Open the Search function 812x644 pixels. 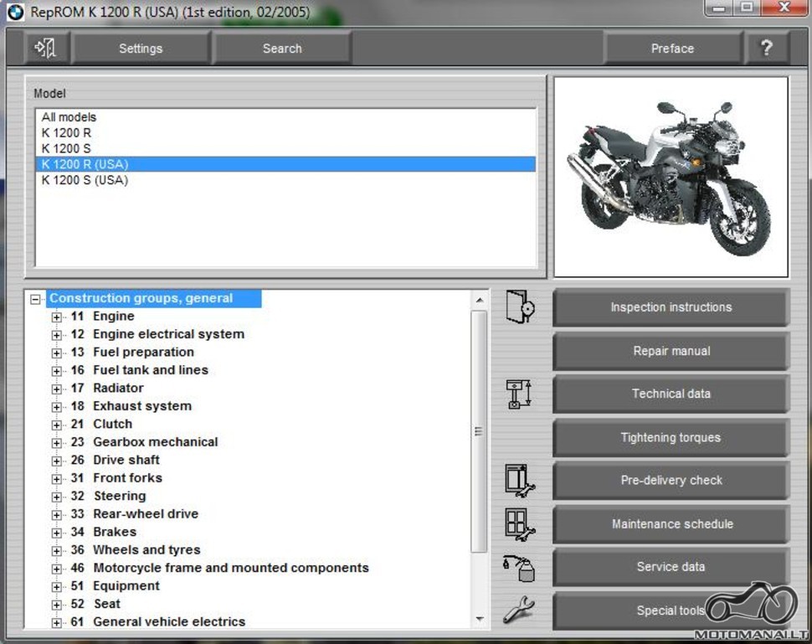pyautogui.click(x=282, y=49)
